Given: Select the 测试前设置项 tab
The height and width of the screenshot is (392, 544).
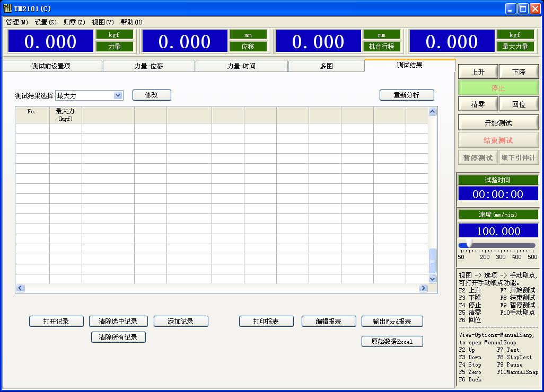Looking at the screenshot, I should pos(51,66).
